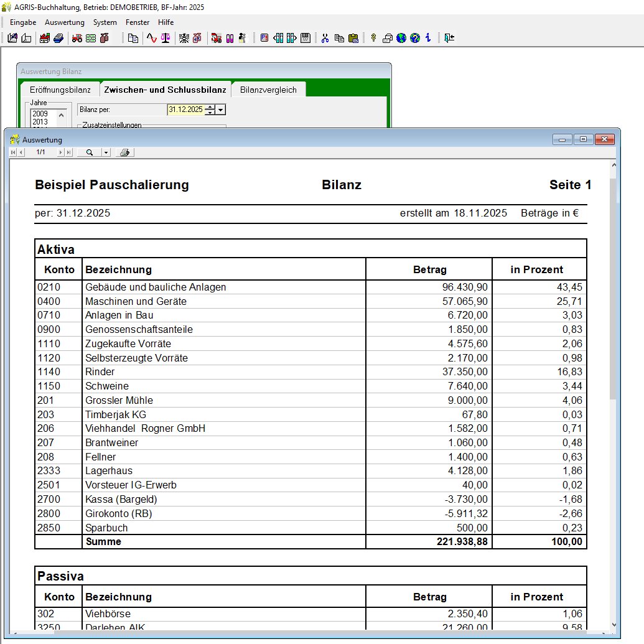Expand the zoom level dropdown arrow
Screen dimensions: 644x644
[x=106, y=152]
